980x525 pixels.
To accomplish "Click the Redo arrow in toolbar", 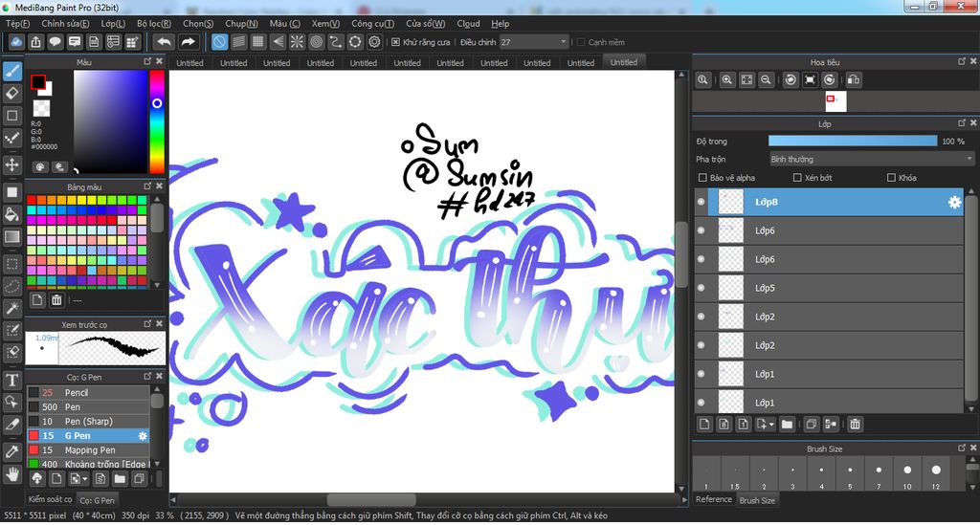I will (x=188, y=42).
